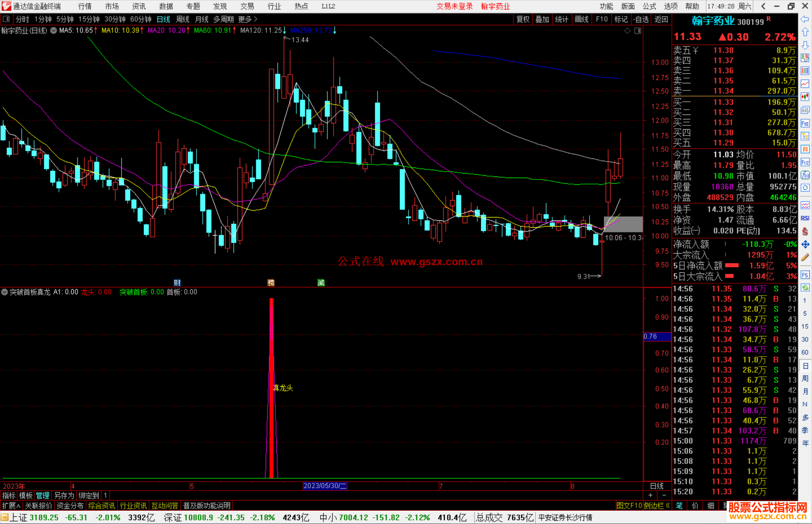Click the 返回 back button
This screenshot has height=524, width=812.
point(661,19)
